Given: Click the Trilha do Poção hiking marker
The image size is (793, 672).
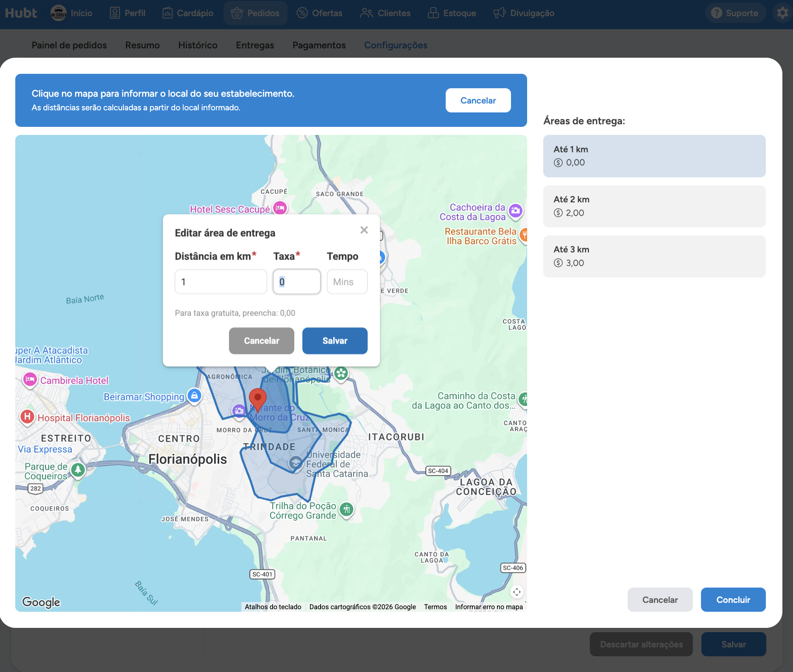Looking at the screenshot, I should point(346,510).
